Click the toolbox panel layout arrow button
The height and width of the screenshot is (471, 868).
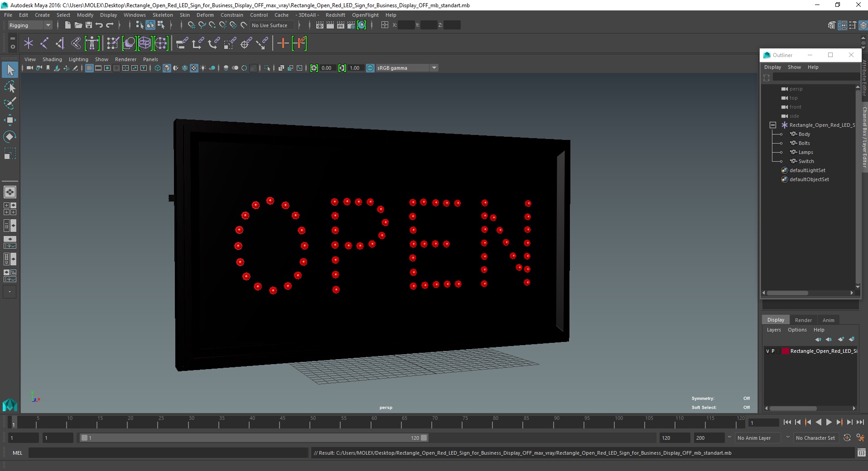point(10,292)
